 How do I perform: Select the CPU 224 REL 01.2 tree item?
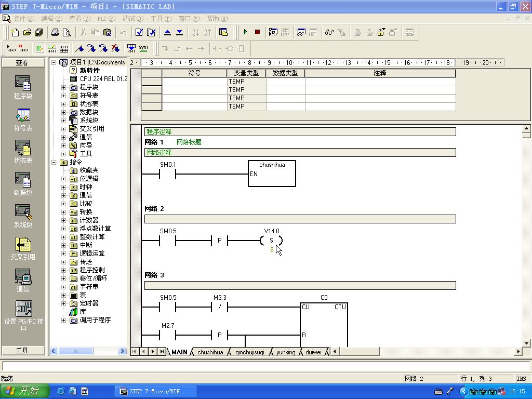point(103,79)
